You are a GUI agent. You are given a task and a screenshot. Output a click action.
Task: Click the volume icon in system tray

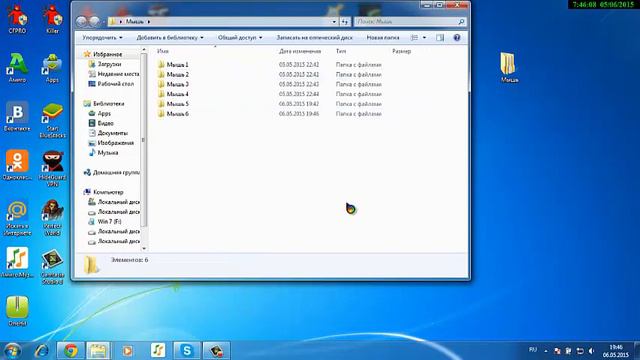(x=591, y=351)
